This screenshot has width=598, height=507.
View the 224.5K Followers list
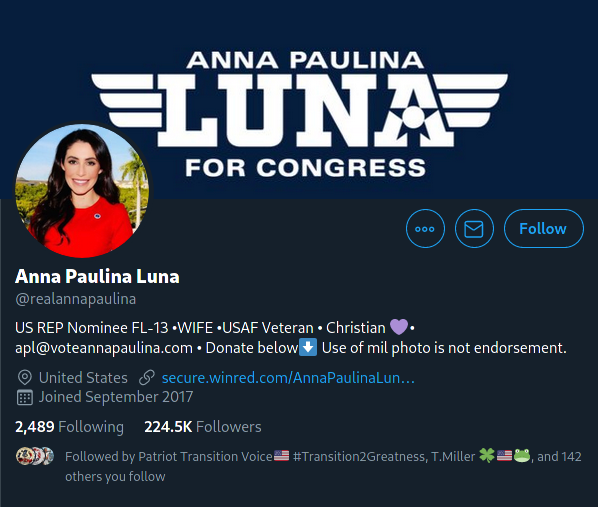click(203, 427)
